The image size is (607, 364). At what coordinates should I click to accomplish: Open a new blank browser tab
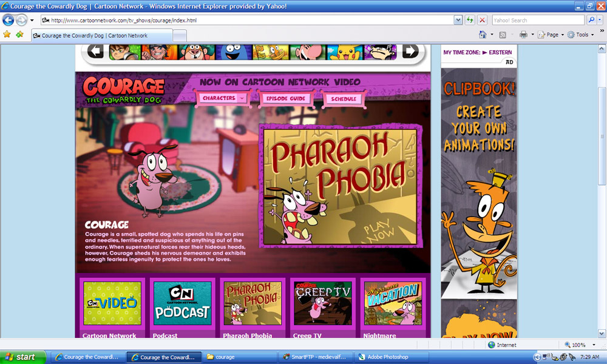[180, 36]
